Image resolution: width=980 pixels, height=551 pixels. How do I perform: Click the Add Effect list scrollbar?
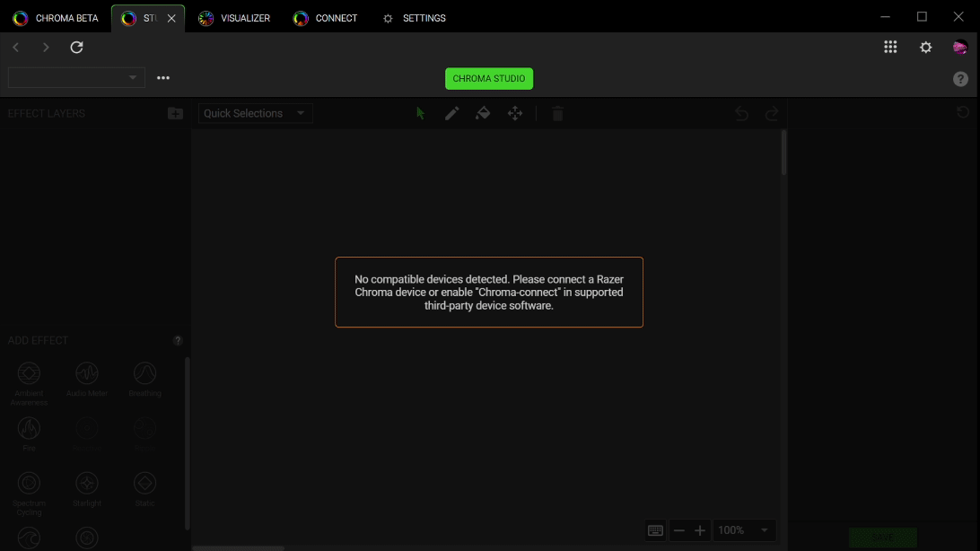click(187, 443)
